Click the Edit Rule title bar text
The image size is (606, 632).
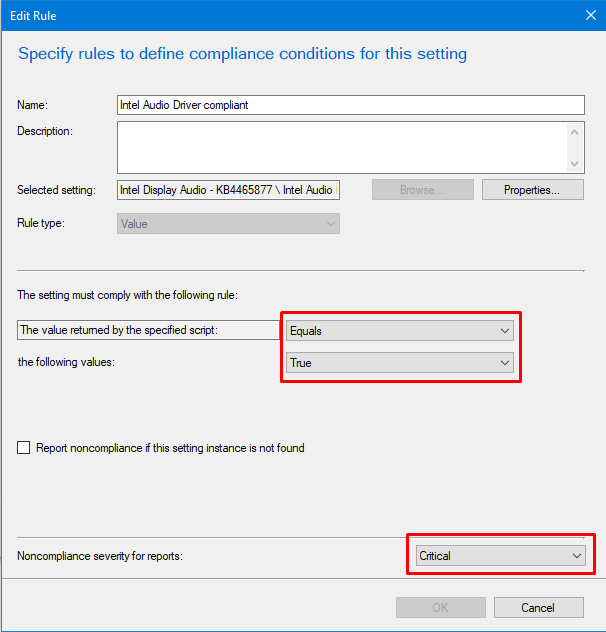click(x=34, y=14)
